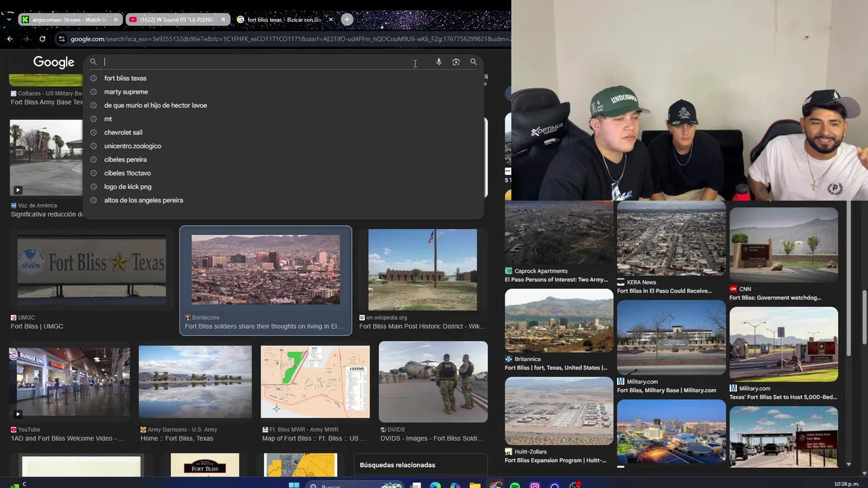Click "Fort Bliss In El Paso Could Receive..." caption
Screen dimensions: 868x488
[x=665, y=291]
